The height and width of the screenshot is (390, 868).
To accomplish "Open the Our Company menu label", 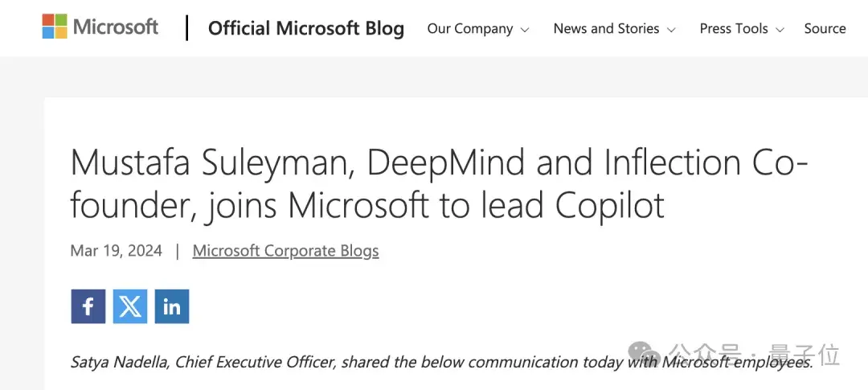I will click(469, 29).
